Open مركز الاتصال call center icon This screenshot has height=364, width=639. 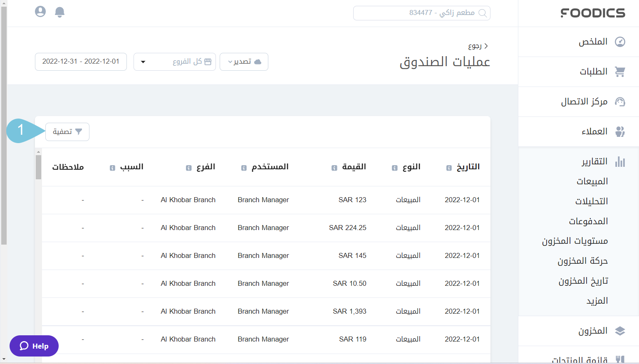click(x=620, y=102)
